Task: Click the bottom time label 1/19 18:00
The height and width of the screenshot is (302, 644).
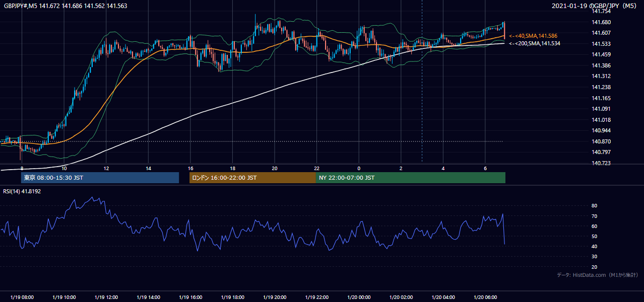Action: coord(232,297)
